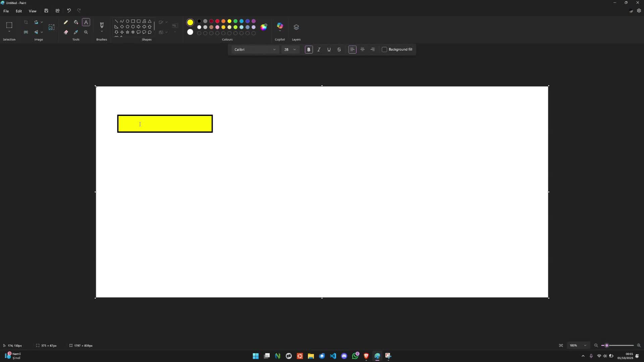Screen dimensions: 644x362
Task: Expand the Calibri font family dropdown
Action: click(x=255, y=50)
